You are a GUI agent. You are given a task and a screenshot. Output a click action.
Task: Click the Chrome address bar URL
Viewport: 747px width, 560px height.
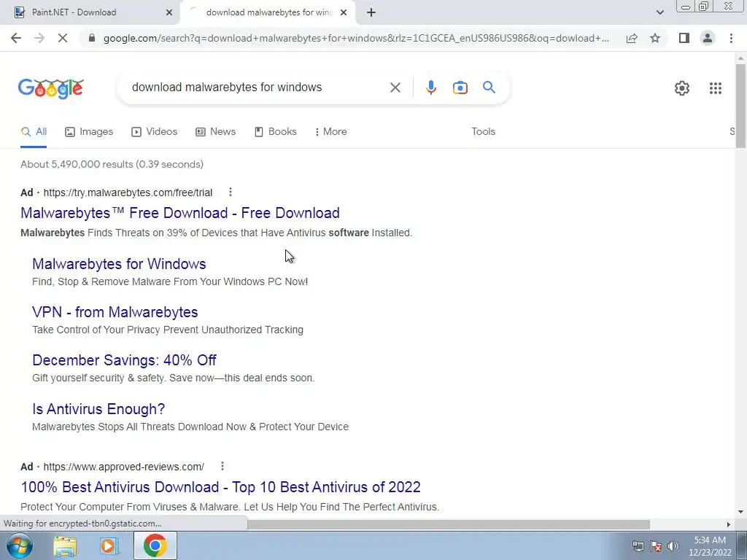coord(356,38)
